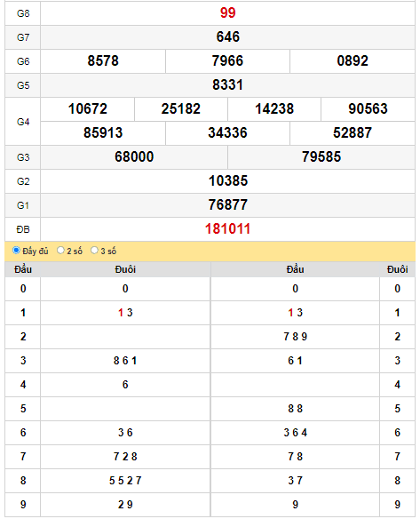420x519 pixels.
Task: Click the G4 number 34336
Action: click(227, 132)
